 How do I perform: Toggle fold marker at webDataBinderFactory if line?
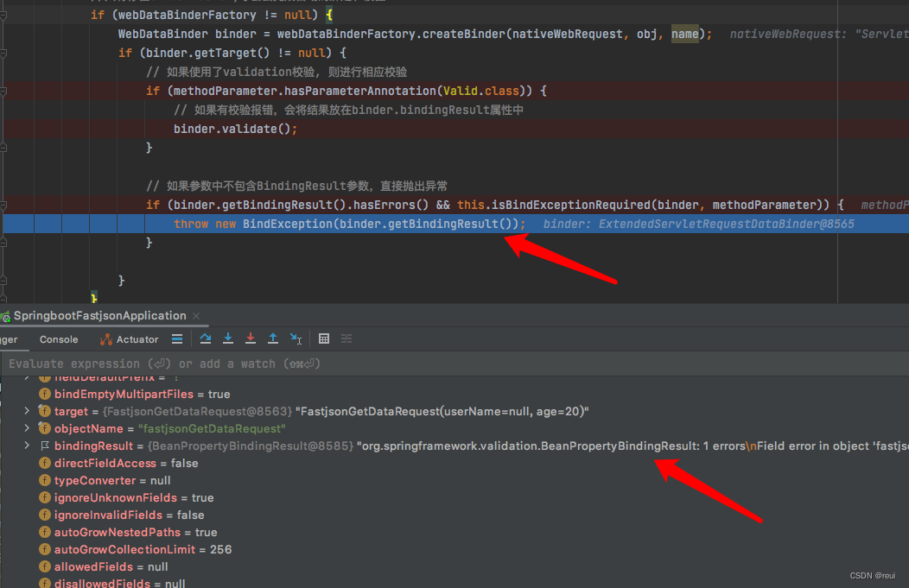[x=3, y=15]
